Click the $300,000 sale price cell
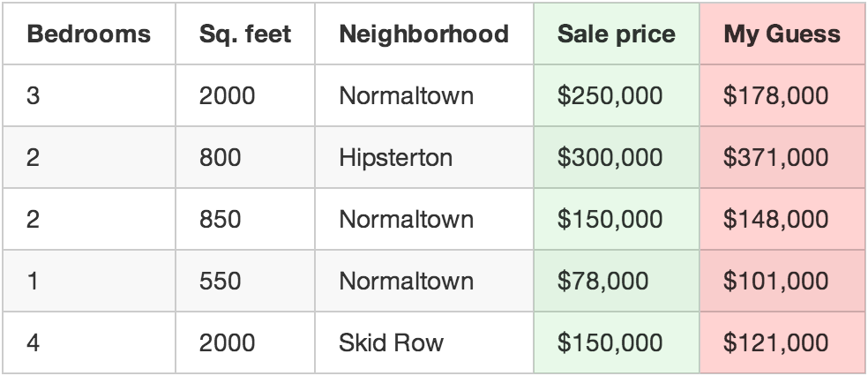868x376 pixels. 610,158
